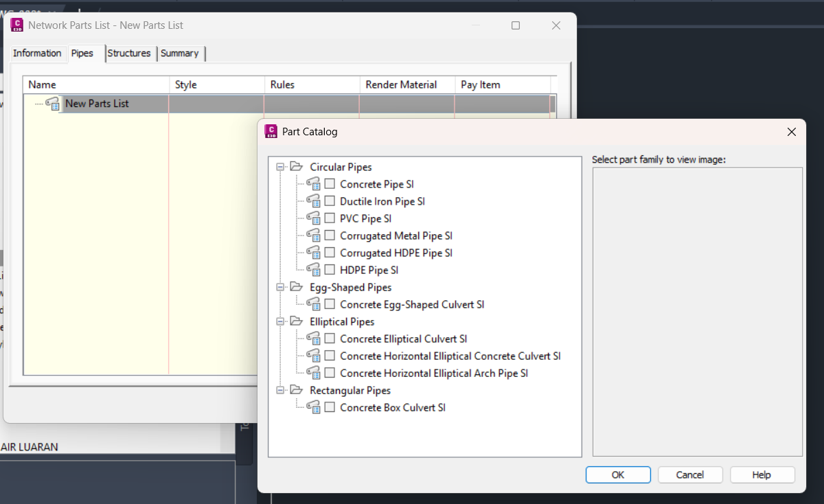
Task: Collapse the Elliptical Pipes tree node
Action: tap(280, 321)
